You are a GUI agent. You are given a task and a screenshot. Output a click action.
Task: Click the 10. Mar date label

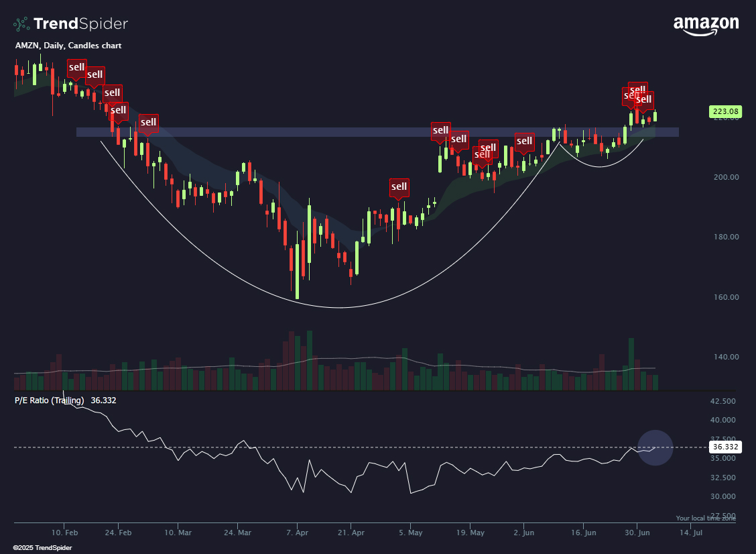[178, 533]
